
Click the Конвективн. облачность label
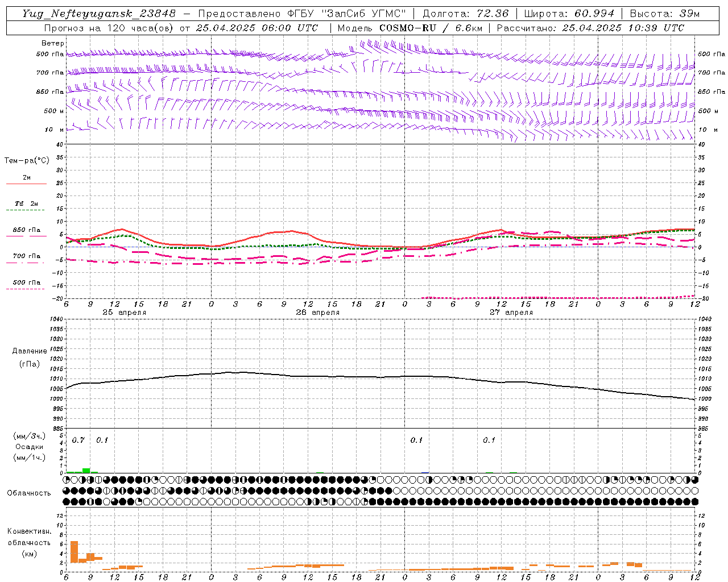click(x=29, y=537)
